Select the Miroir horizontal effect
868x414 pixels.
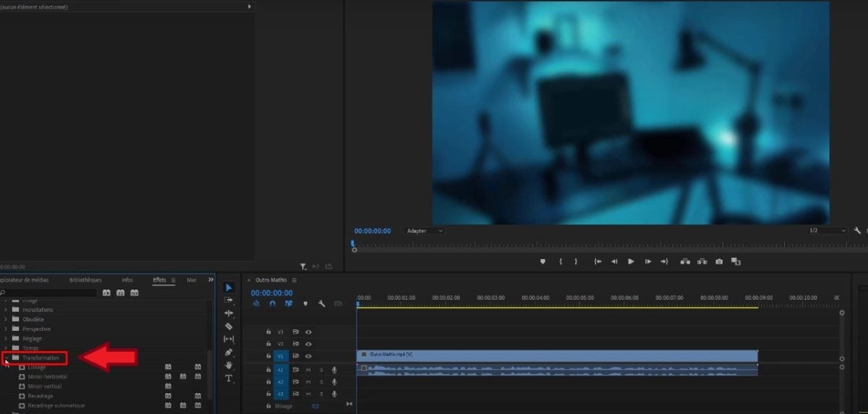(48, 376)
